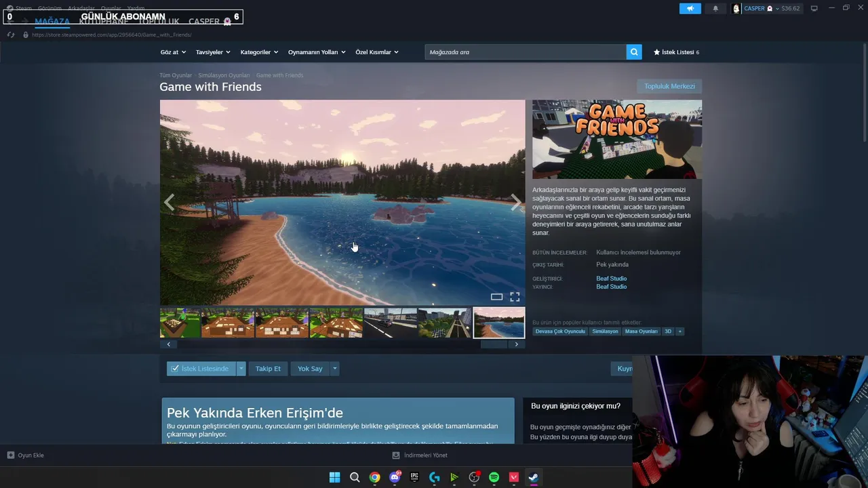Open the Beaf Studio developer link
Viewport: 868px width, 488px height.
pos(612,279)
